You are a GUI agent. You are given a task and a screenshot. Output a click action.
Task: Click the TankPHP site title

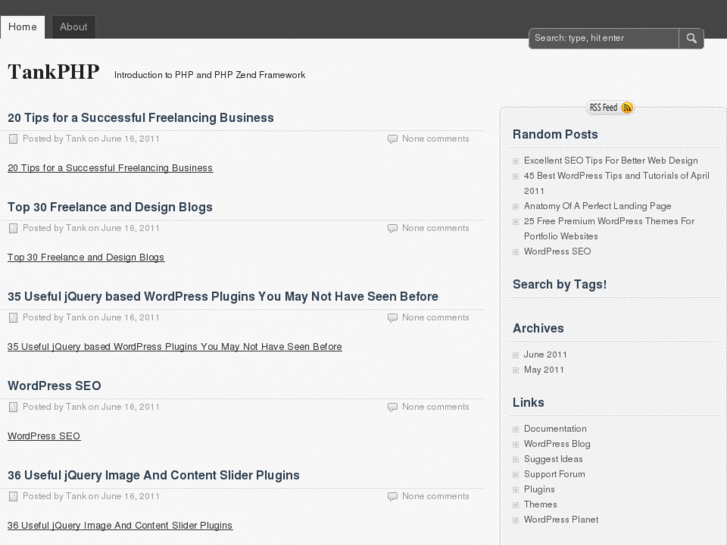pyautogui.click(x=53, y=72)
